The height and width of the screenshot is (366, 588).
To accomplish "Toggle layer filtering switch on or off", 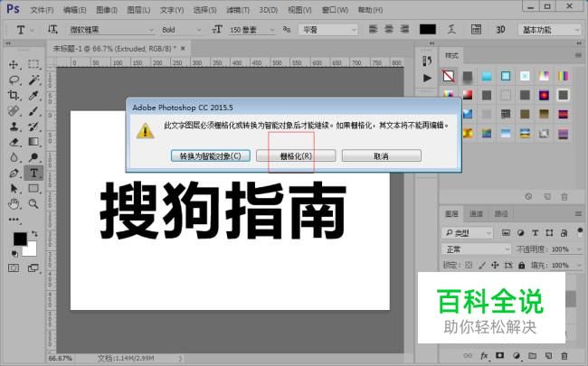I will coord(580,232).
